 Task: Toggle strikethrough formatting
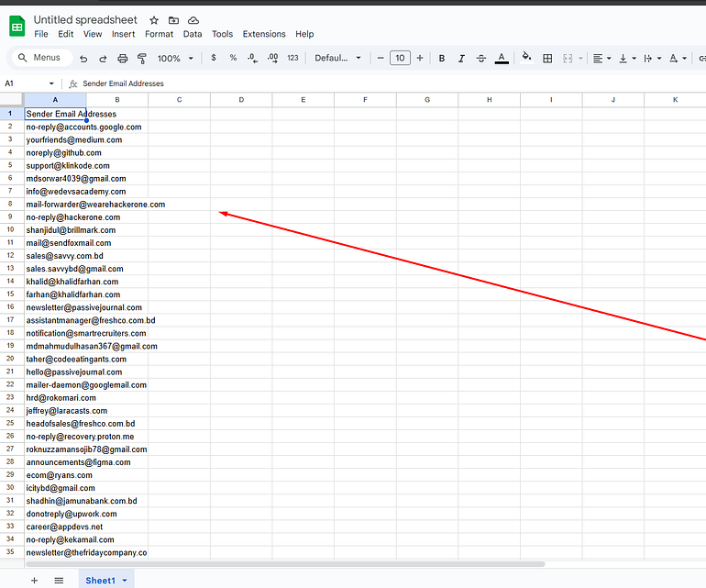[480, 58]
